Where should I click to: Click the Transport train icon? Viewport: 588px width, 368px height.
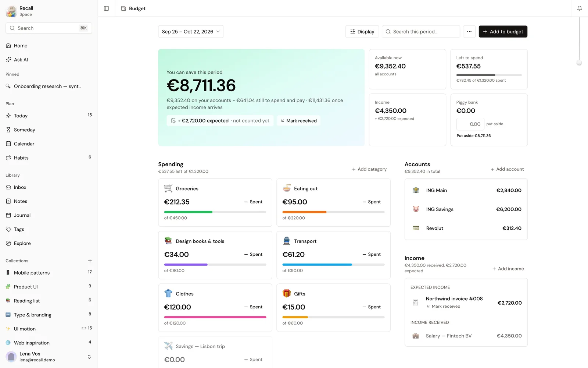point(287,241)
